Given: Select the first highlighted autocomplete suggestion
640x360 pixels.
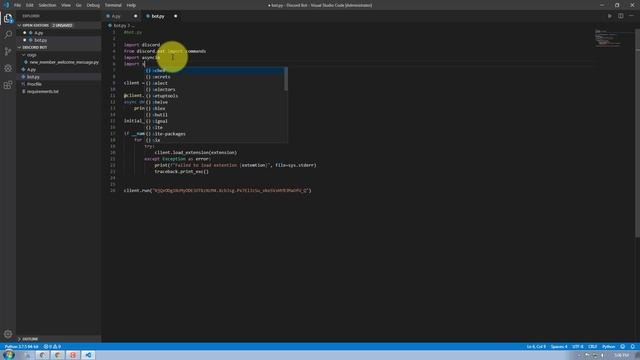Looking at the screenshot, I should tap(215, 71).
